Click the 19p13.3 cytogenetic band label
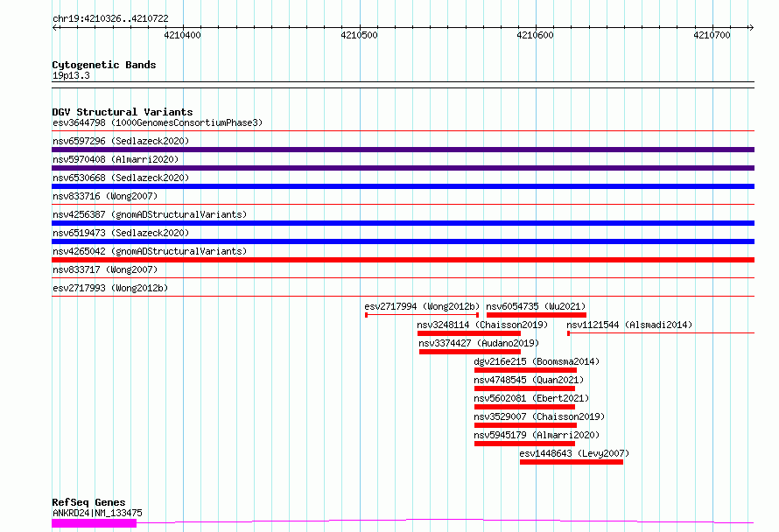 (71, 75)
